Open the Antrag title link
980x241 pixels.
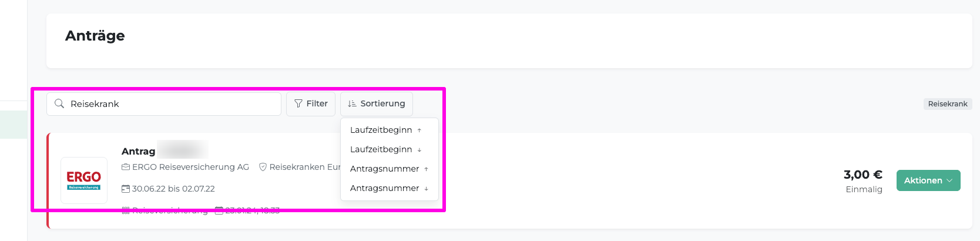pyautogui.click(x=139, y=151)
